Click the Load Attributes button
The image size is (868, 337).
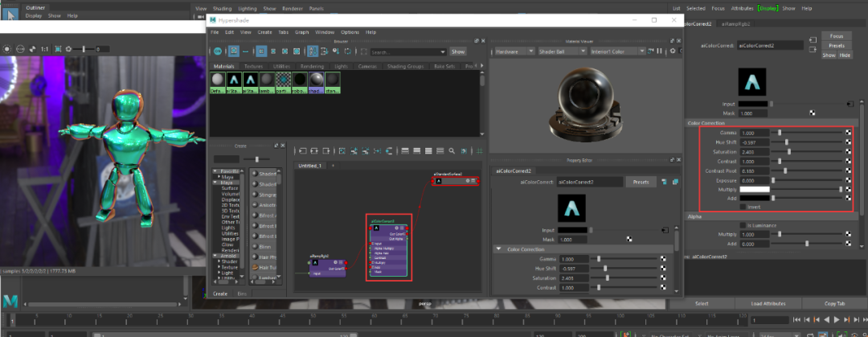[x=768, y=303]
